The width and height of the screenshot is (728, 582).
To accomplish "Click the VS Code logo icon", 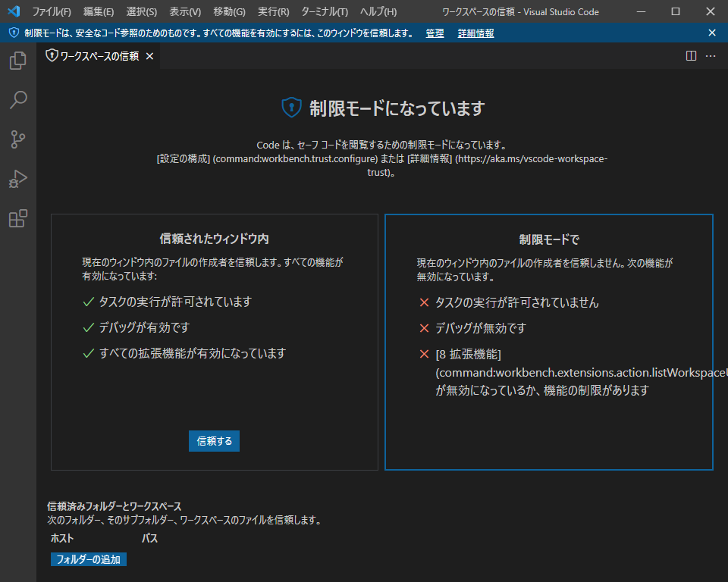I will (x=14, y=11).
